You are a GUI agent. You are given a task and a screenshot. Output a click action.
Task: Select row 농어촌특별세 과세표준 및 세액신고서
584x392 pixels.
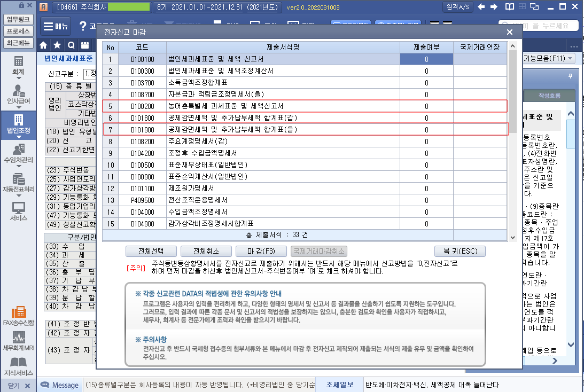305,106
